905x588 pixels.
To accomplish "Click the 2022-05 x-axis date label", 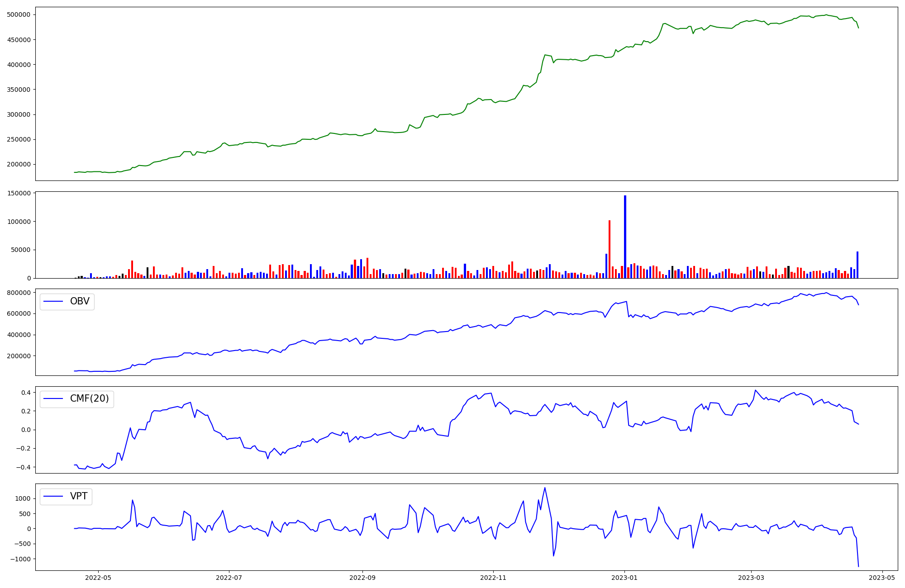I will coord(98,578).
